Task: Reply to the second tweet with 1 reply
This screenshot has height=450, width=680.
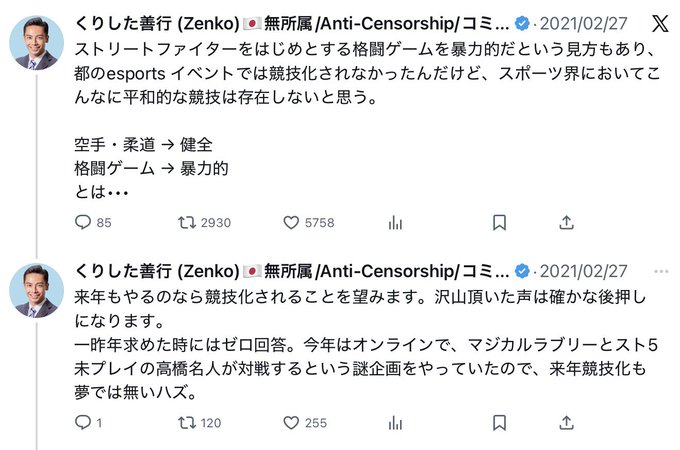Action: [x=84, y=423]
